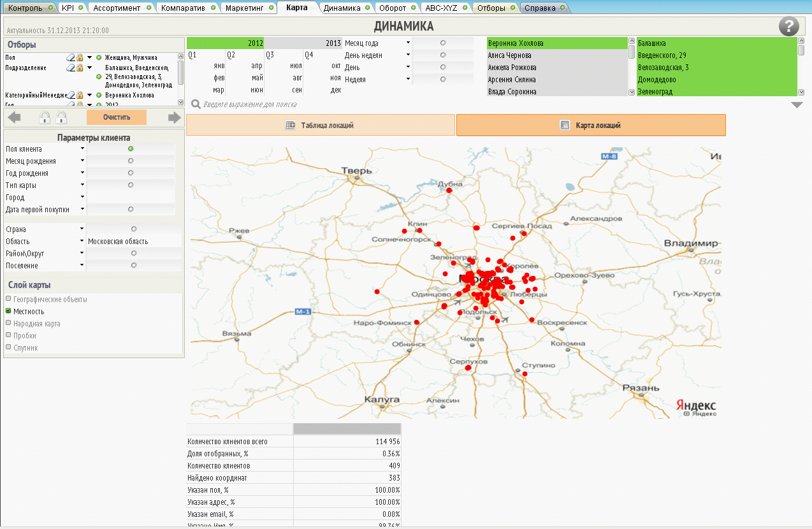Viewport: 812px width, 529px height.
Task: Click the Страна status indicator
Action: [134, 229]
